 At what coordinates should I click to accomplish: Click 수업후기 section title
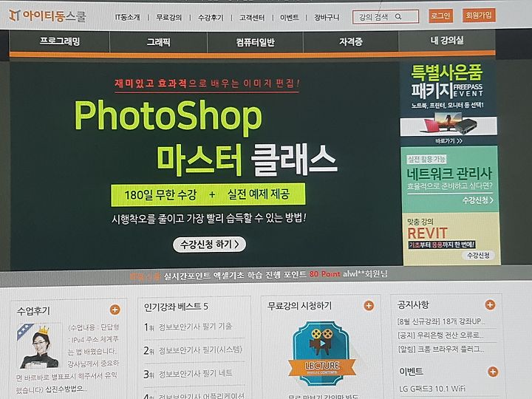[33, 311]
